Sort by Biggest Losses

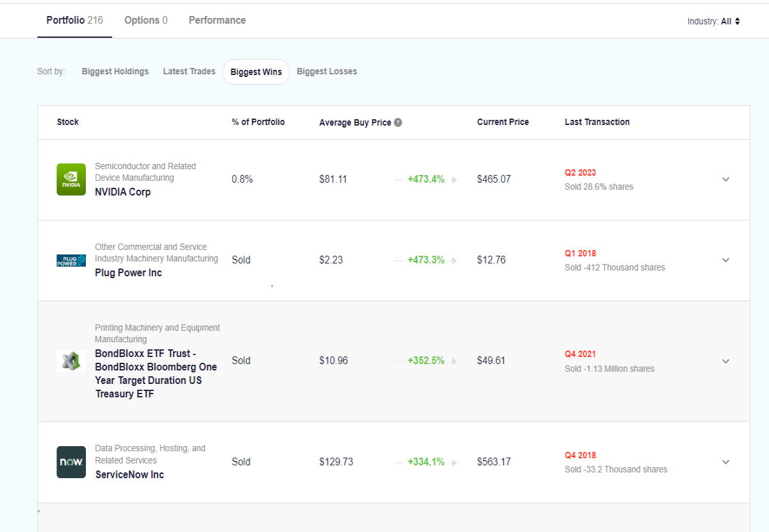click(x=327, y=72)
